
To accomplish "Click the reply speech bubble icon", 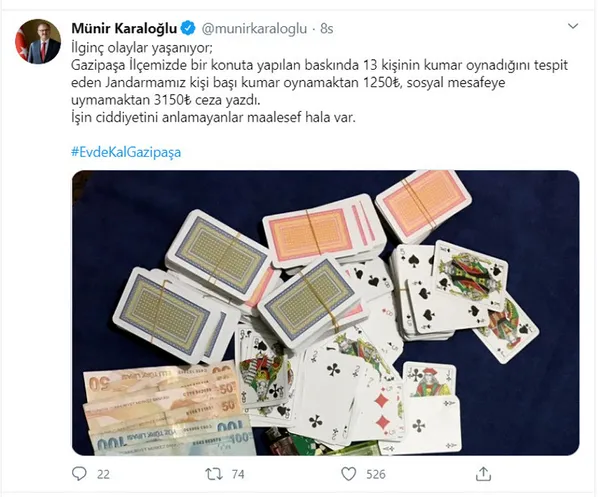I will [79, 474].
